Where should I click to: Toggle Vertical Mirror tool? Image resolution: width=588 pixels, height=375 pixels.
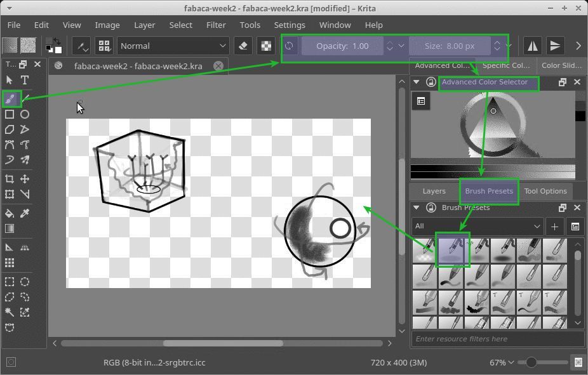[x=555, y=46]
